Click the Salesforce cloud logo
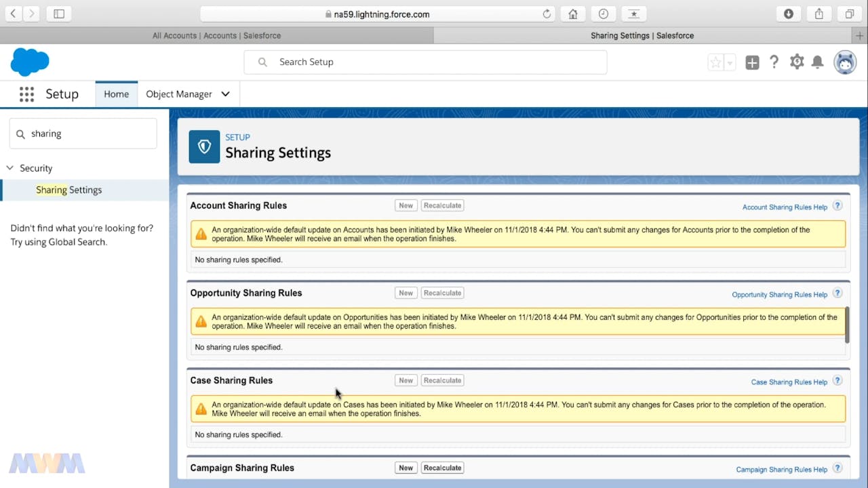 point(30,62)
